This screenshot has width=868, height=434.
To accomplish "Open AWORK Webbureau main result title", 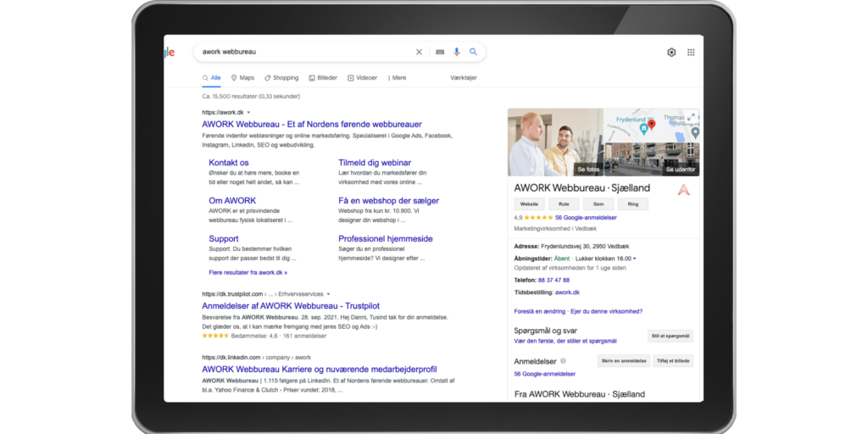I will [312, 125].
